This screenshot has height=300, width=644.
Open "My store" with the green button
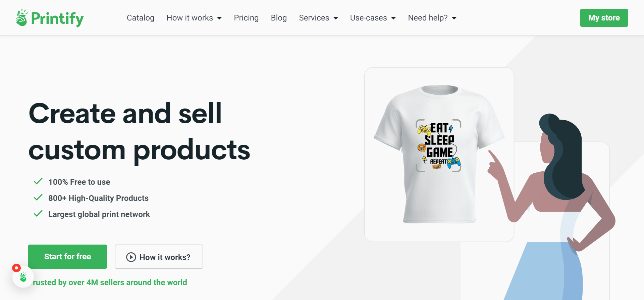click(x=604, y=18)
